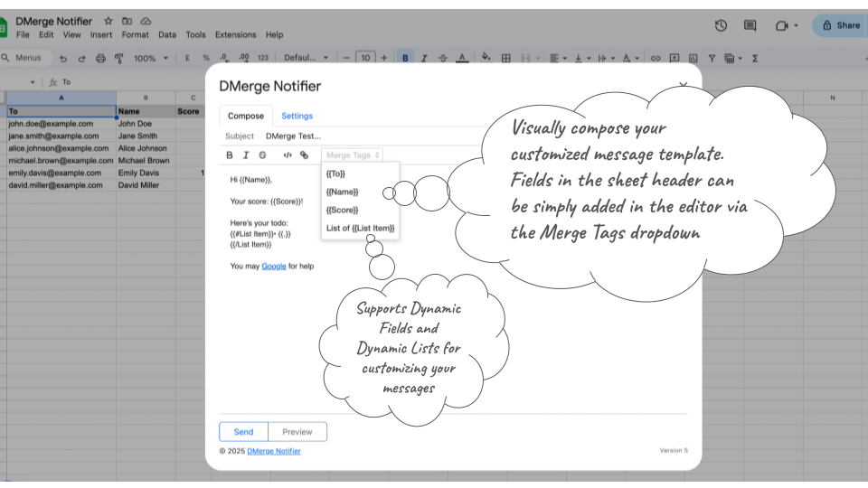The width and height of the screenshot is (868, 488).
Task: Switch to the Settings tab
Action: 297,116
